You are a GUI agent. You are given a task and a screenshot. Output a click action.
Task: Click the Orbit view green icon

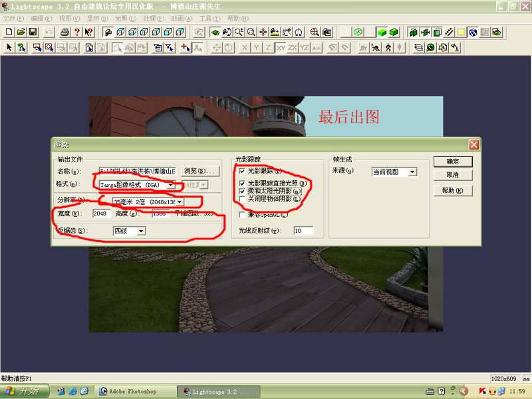click(215, 32)
